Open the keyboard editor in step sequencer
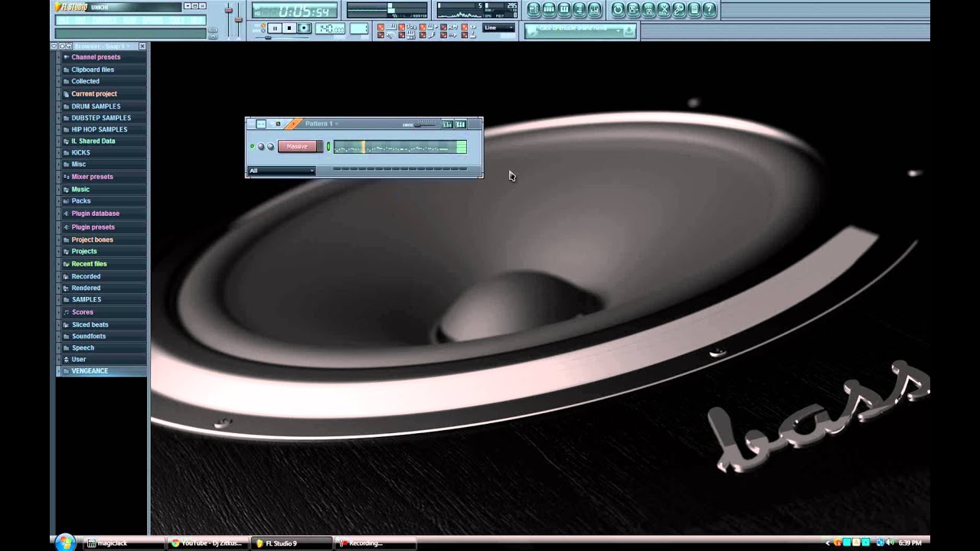Screen dimensions: 980x551 (x=461, y=124)
